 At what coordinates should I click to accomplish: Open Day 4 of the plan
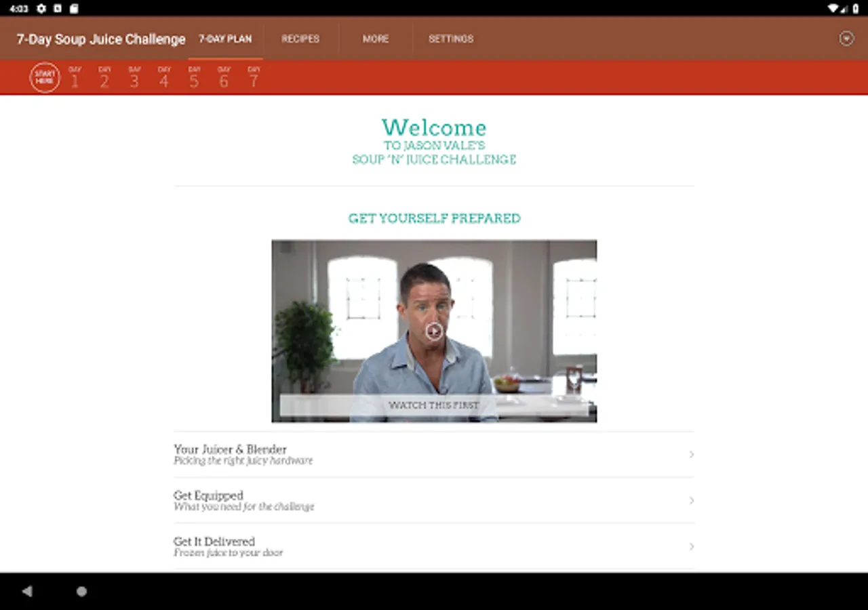(164, 77)
